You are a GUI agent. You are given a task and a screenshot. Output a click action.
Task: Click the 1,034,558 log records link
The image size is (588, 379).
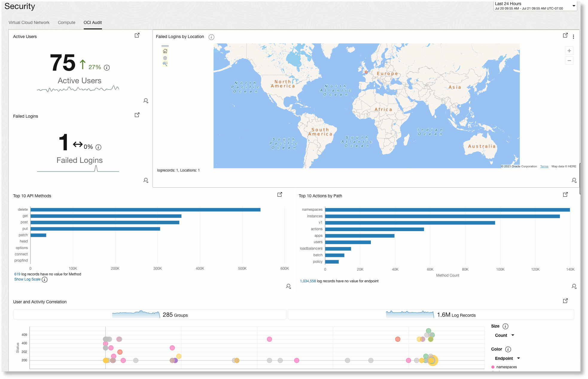coord(308,281)
